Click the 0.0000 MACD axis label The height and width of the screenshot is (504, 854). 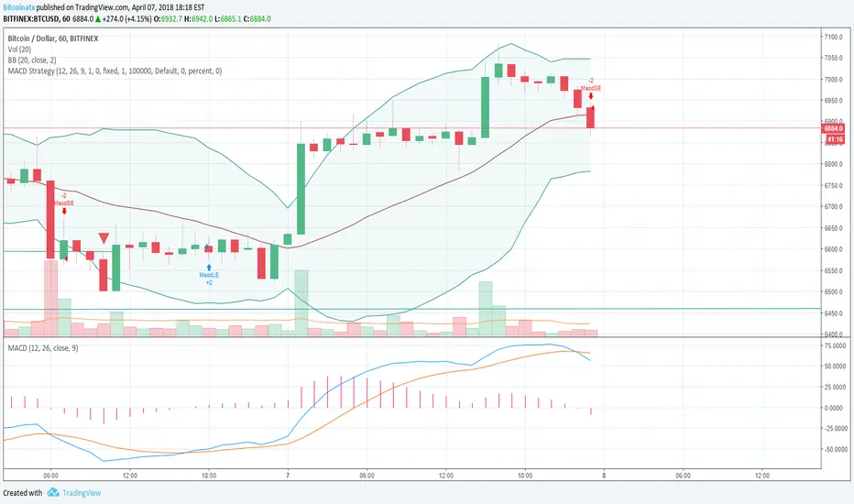click(x=835, y=408)
